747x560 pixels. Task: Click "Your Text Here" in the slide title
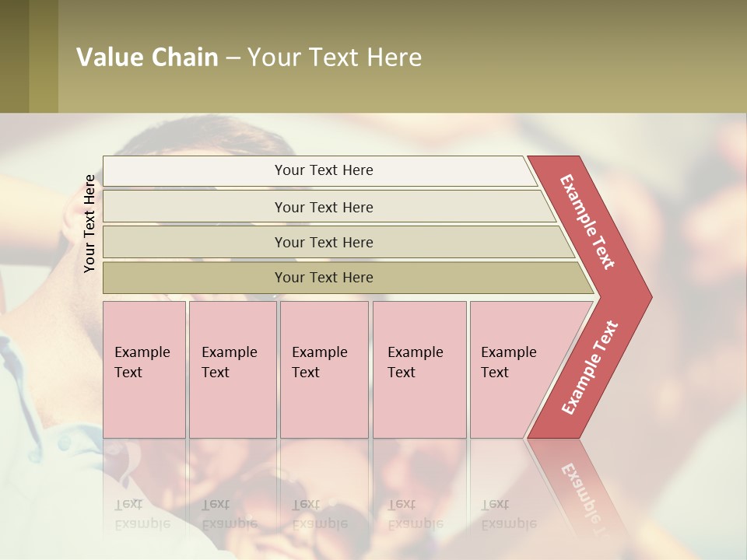335,58
